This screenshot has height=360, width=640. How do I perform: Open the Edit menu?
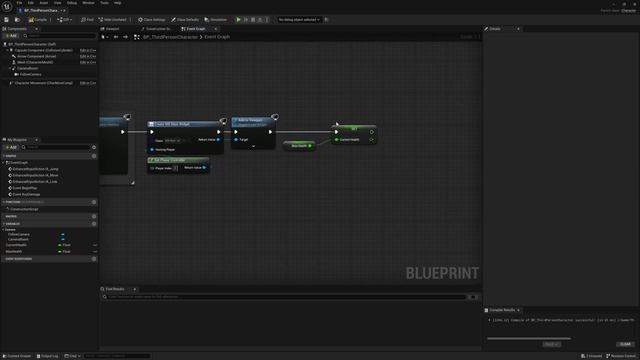pyautogui.click(x=31, y=3)
